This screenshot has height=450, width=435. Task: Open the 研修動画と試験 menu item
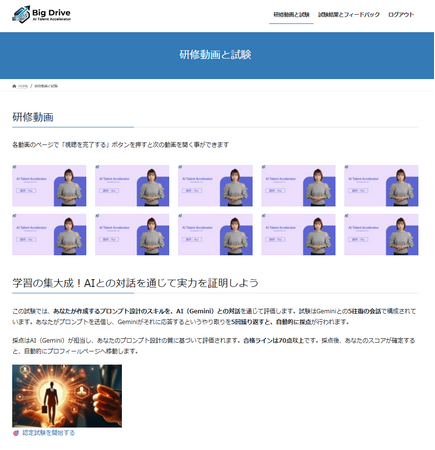[291, 15]
